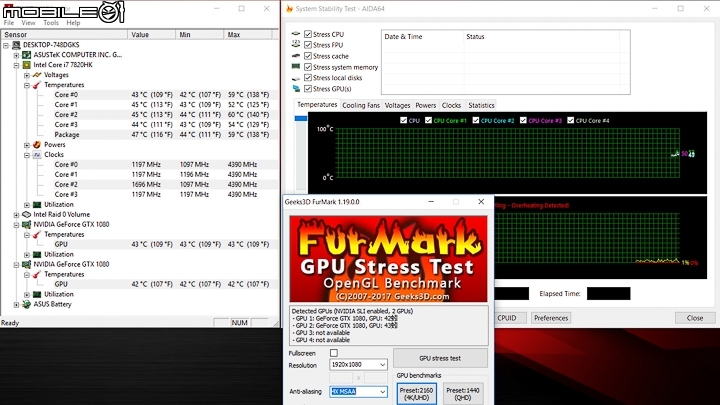Uncheck the Stress CPU checkbox
The height and width of the screenshot is (405, 720).
[308, 34]
